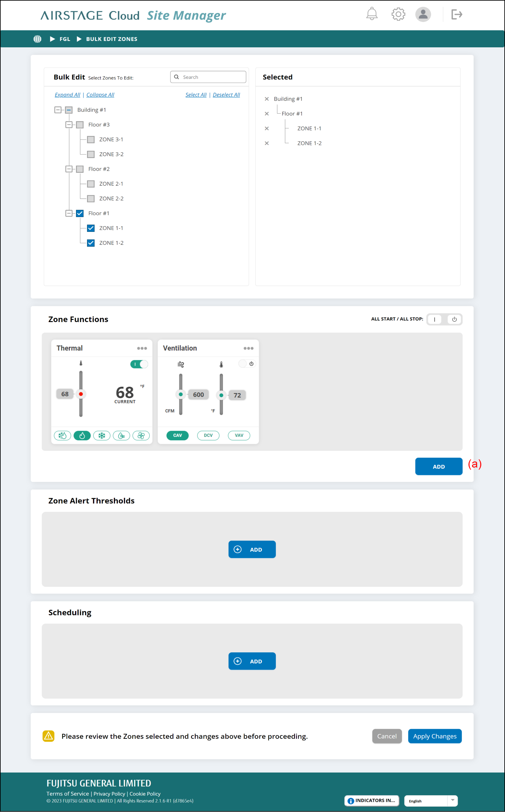The height and width of the screenshot is (812, 505).
Task: Remove ZONE 1-2 from the Selected list
Action: click(267, 143)
